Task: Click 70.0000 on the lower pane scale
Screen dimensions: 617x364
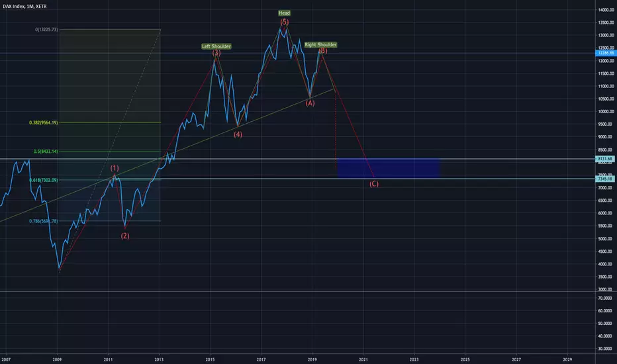Action: [x=606, y=298]
